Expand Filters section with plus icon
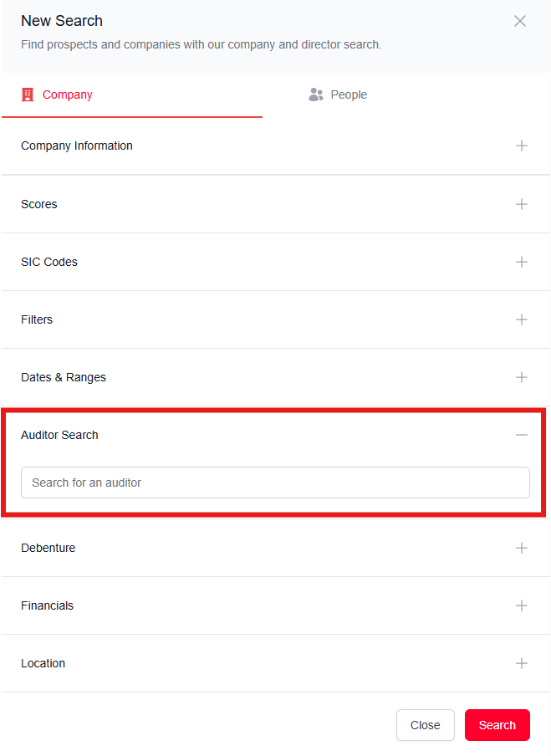The image size is (551, 756). pos(522,319)
